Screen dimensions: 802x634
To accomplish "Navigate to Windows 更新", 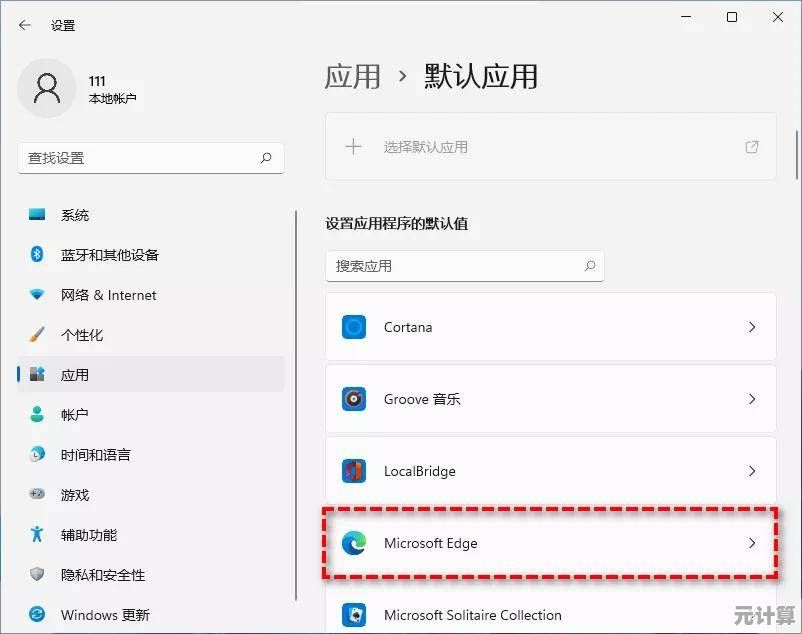I will coord(105,615).
